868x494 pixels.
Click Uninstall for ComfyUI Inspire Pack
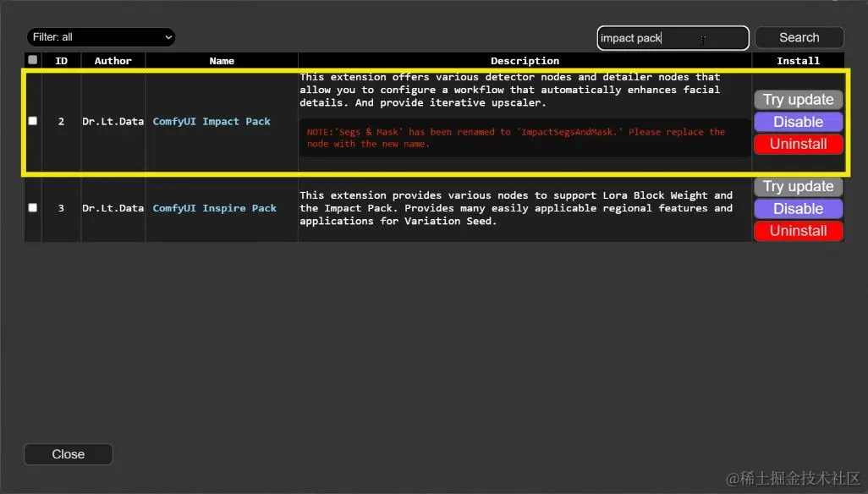pyautogui.click(x=799, y=231)
